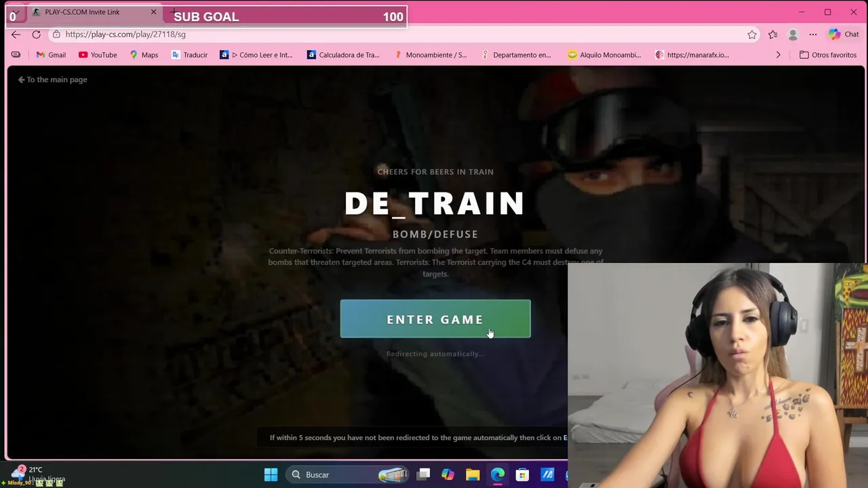Click the CHEERS FOR BEERS IN TRAIN text
Viewport: 868px width, 488px height.
[435, 171]
